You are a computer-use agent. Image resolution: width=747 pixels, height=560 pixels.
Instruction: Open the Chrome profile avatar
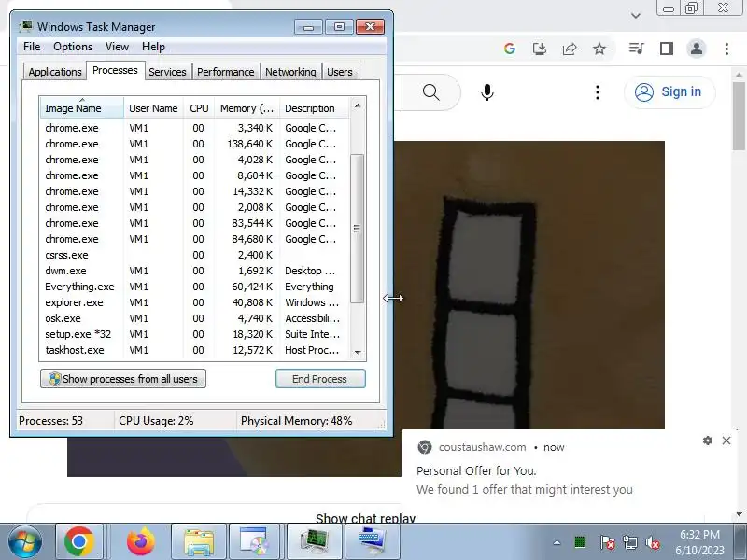[696, 49]
